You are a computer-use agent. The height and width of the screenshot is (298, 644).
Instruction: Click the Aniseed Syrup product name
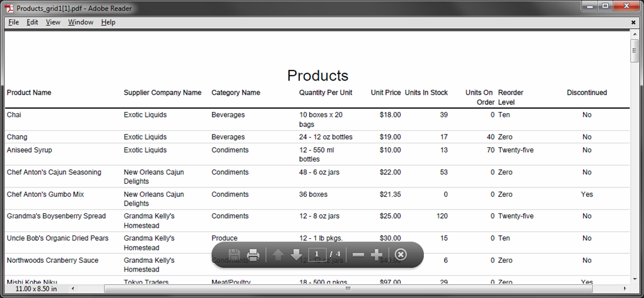click(x=29, y=150)
